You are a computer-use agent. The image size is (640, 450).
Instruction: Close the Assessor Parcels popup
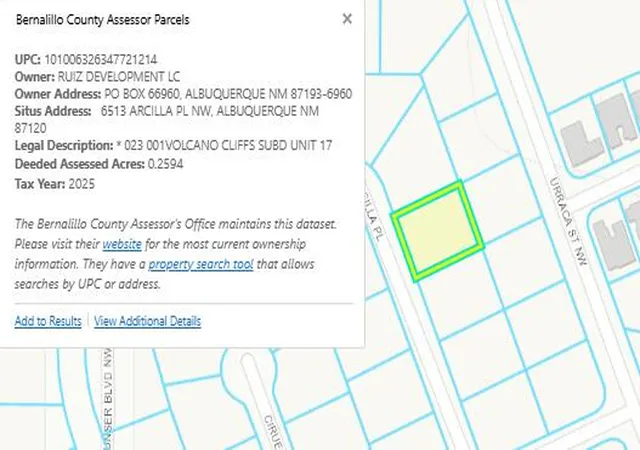(347, 19)
